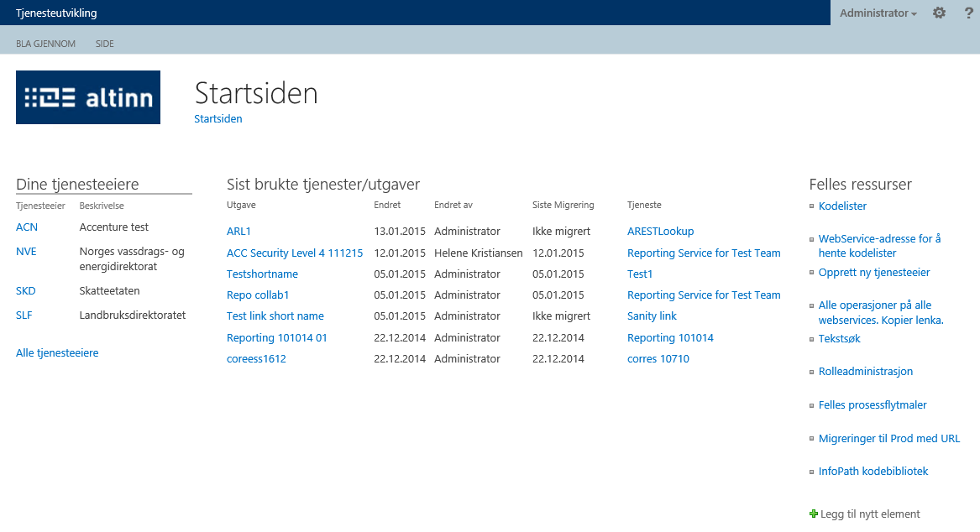This screenshot has height=532, width=980.
Task: Open ACC Security Level 4 111215 edition
Action: pyautogui.click(x=295, y=253)
